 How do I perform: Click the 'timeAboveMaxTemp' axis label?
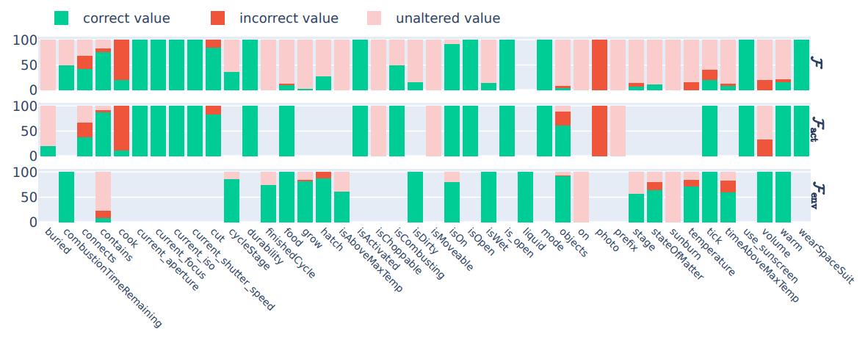[762, 264]
